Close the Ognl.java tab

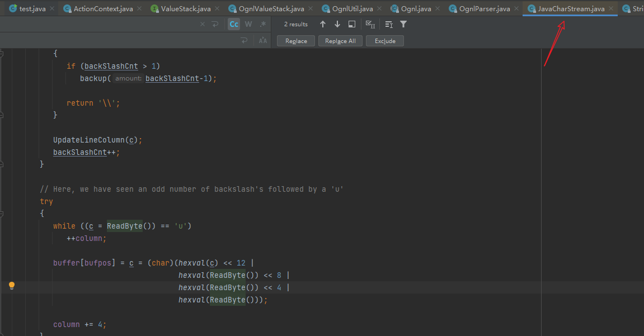pos(438,8)
